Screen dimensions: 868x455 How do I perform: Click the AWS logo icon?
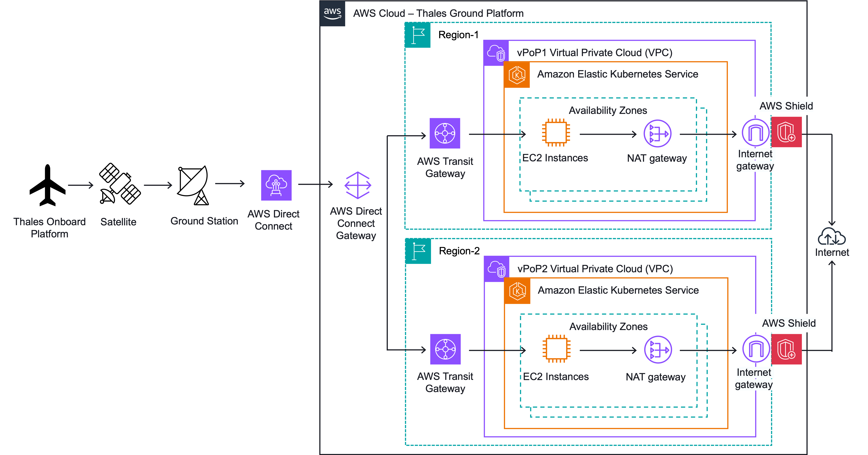tap(332, 13)
